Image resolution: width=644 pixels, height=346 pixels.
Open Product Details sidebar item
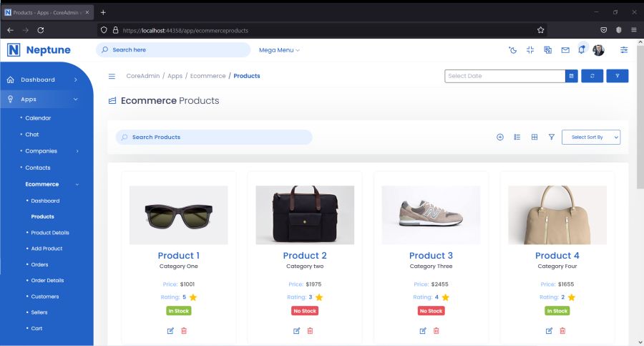pyautogui.click(x=50, y=233)
